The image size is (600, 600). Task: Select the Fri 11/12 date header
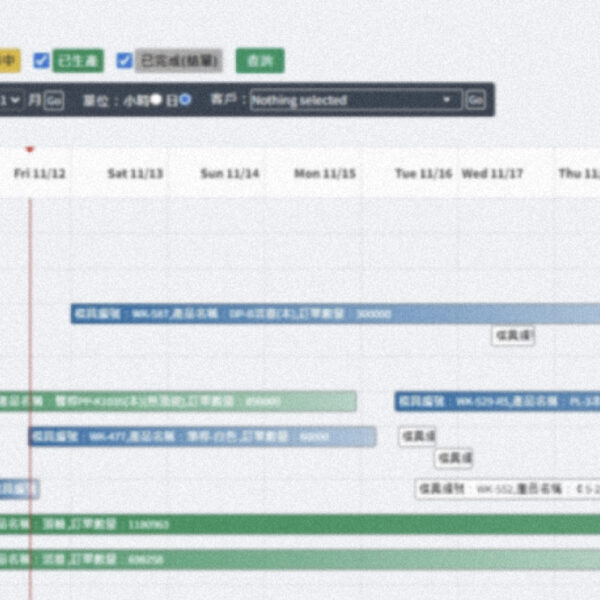pyautogui.click(x=40, y=173)
